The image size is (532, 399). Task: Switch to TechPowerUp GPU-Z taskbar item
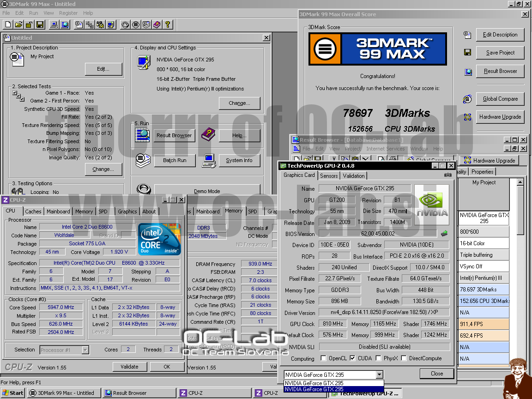click(x=366, y=393)
